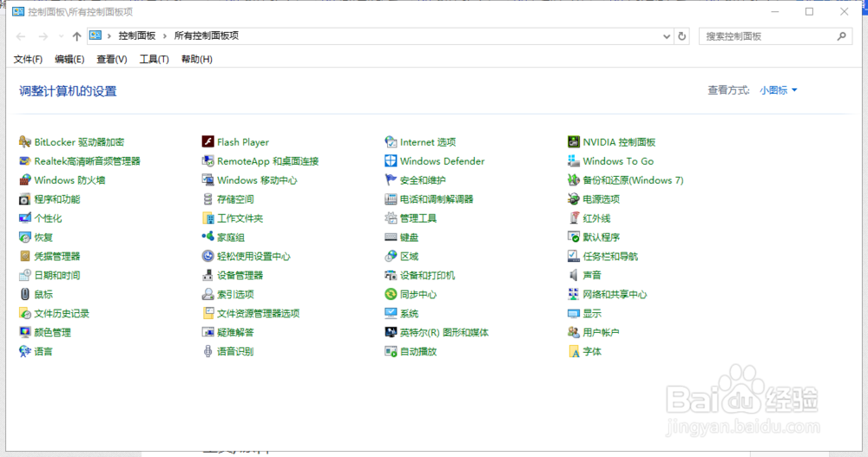Open the 文件资源管理器选项 link

click(258, 313)
